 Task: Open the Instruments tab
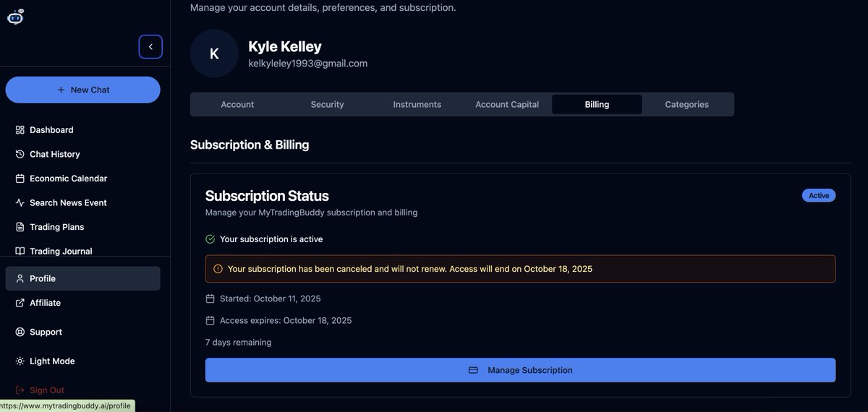(x=417, y=104)
